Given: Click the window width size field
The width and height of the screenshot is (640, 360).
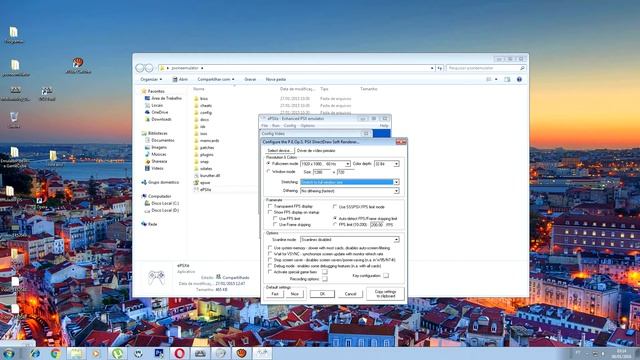Looking at the screenshot, I should 322,172.
